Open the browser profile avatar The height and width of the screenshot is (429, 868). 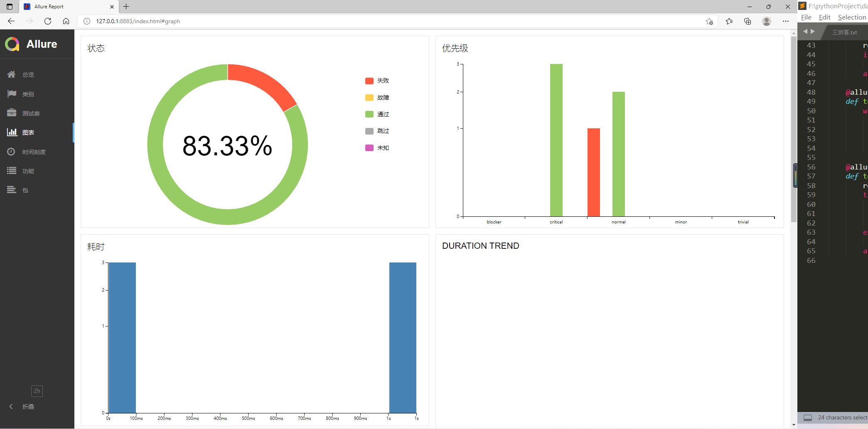[x=767, y=21]
